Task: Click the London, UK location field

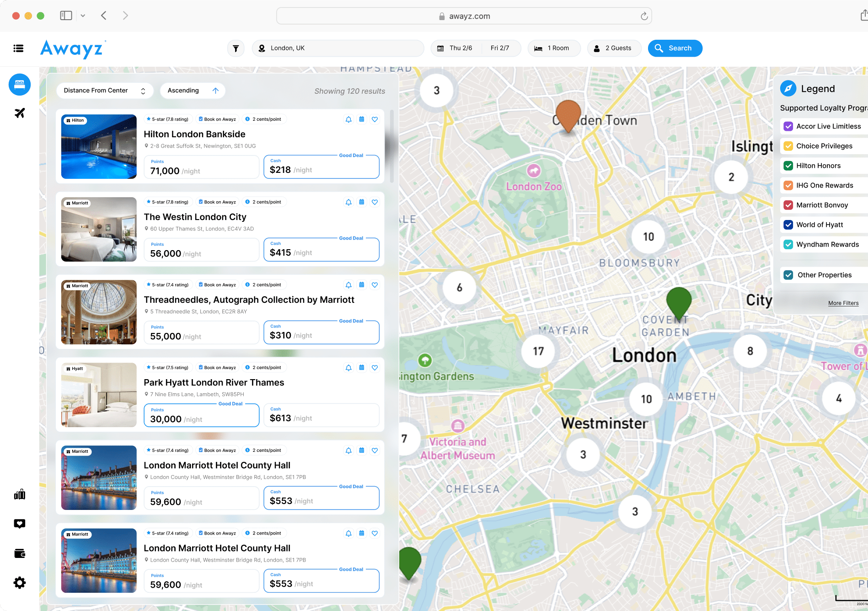Action: click(338, 48)
